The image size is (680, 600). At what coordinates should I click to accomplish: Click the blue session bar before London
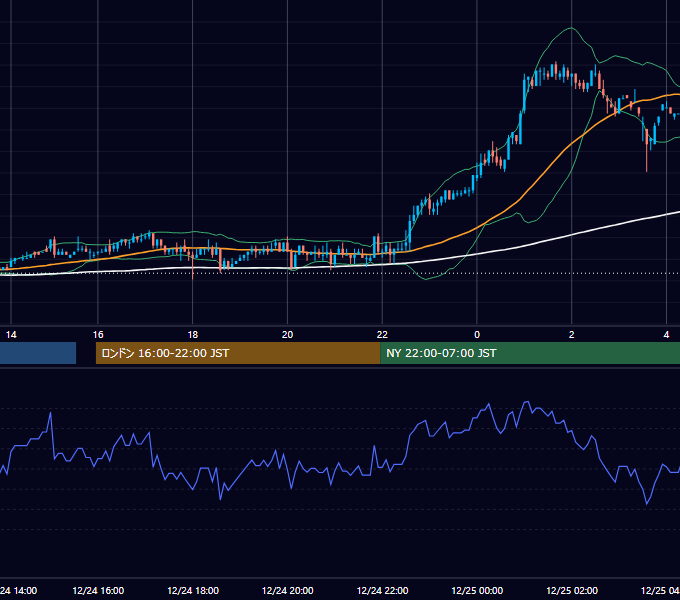[38, 353]
